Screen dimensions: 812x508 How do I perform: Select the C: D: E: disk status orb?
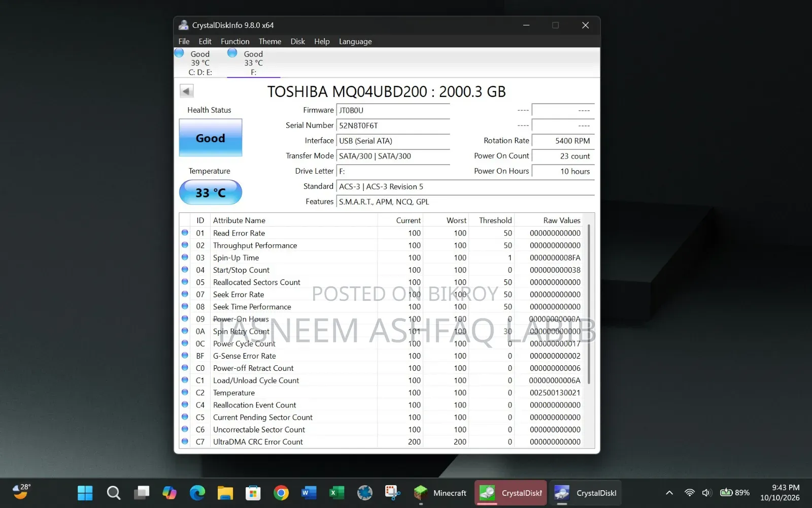(x=179, y=53)
